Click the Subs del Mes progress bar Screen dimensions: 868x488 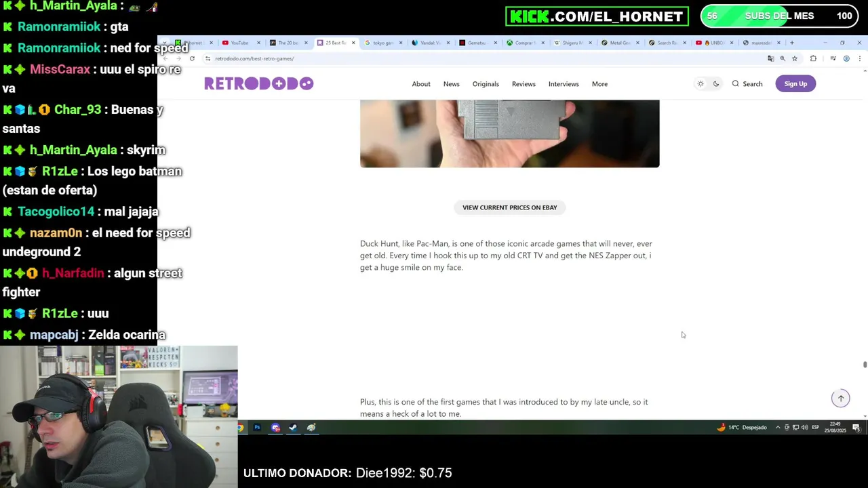(x=779, y=16)
